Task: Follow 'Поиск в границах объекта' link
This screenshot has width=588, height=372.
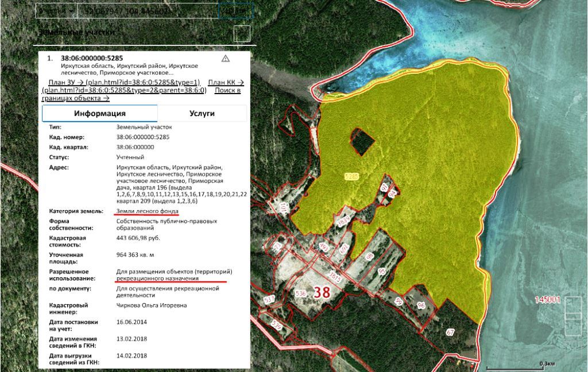Action: tap(227, 90)
